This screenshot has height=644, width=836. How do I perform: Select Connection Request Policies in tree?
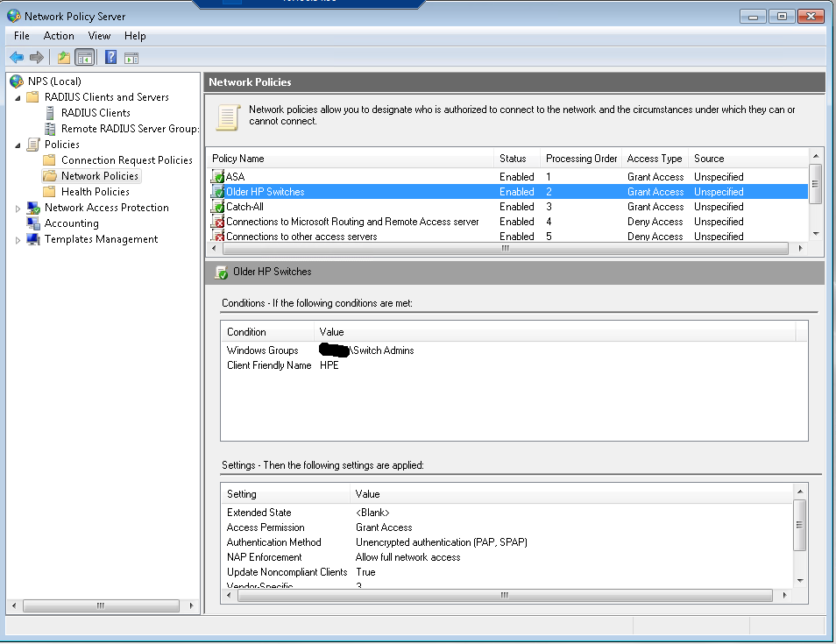(x=126, y=160)
